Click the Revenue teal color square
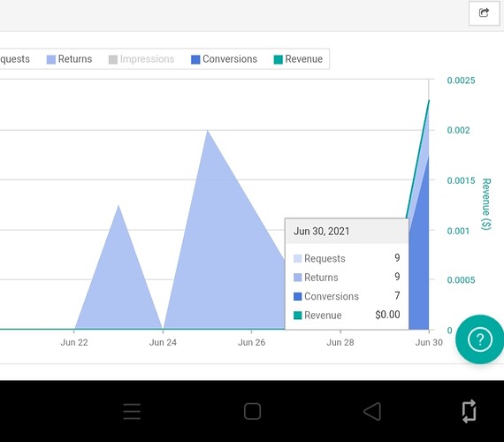Screen dimensions: 504x442 coord(278,59)
